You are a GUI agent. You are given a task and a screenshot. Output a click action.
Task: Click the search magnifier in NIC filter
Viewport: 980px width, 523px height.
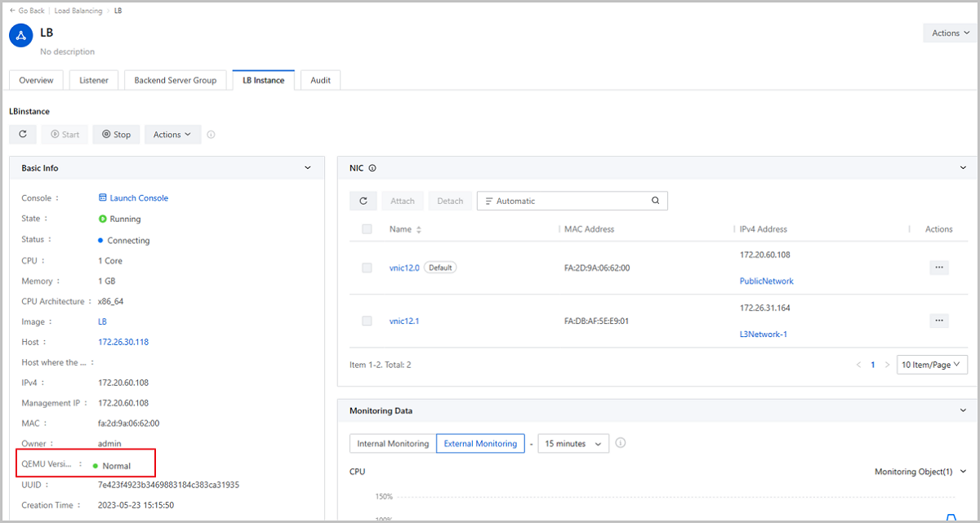click(655, 201)
